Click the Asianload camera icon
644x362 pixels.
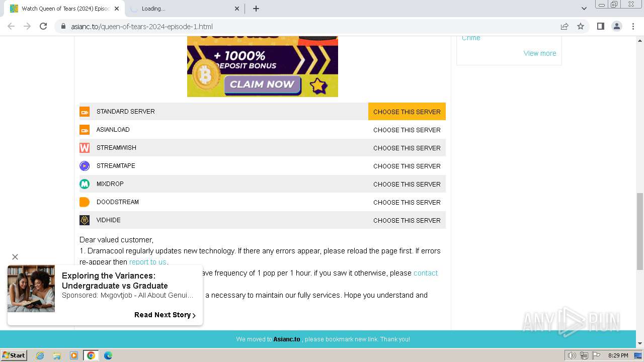(85, 130)
